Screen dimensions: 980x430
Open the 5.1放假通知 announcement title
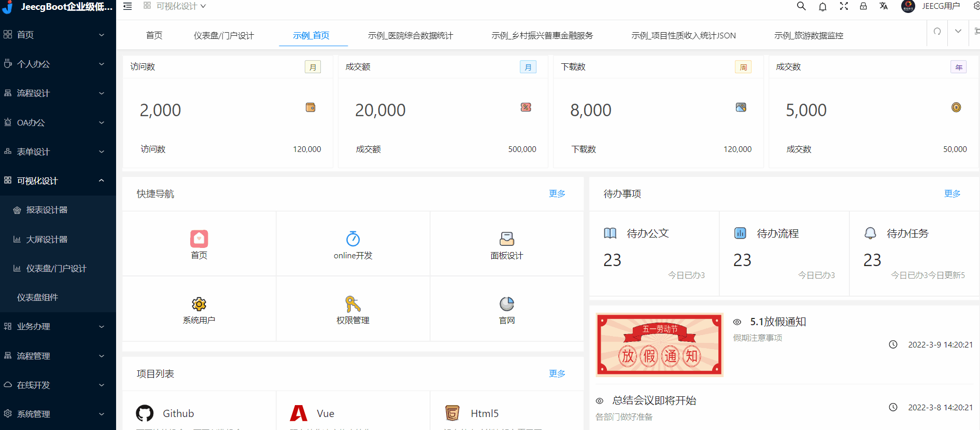point(778,322)
